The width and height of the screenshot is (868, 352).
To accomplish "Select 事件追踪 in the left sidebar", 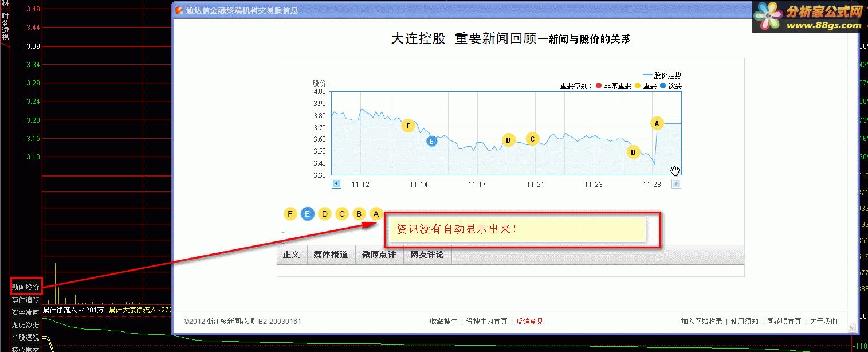I will point(26,300).
